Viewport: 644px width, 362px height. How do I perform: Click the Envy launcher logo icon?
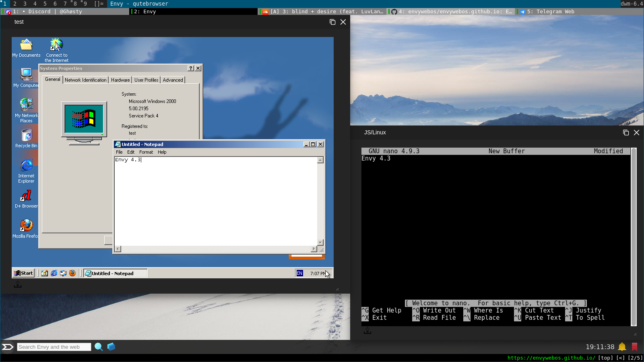coord(8,347)
